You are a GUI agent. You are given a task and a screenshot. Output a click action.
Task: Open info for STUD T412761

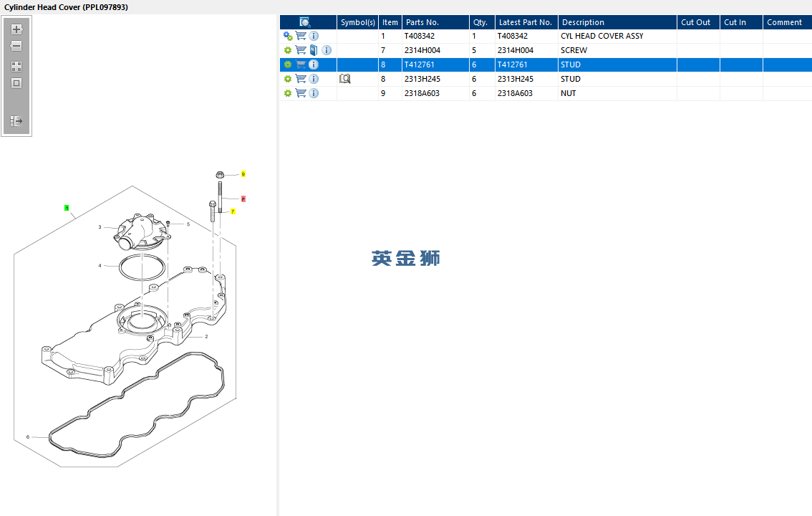coord(314,64)
